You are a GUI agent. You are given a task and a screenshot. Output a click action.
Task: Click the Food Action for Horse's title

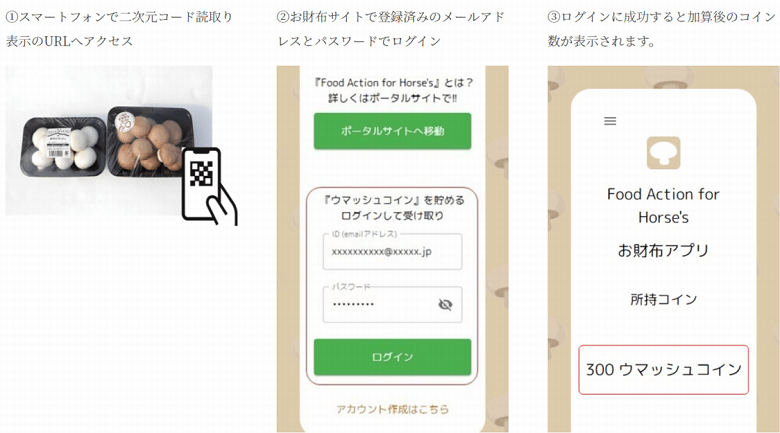tap(663, 206)
